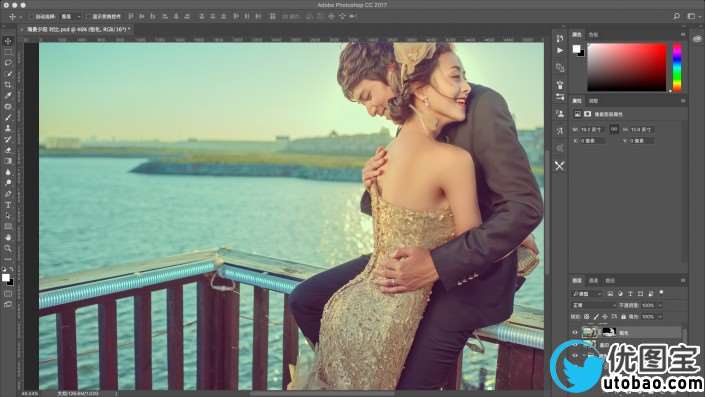Switch to the Swatches tab
The width and height of the screenshot is (705, 397).
click(x=593, y=35)
